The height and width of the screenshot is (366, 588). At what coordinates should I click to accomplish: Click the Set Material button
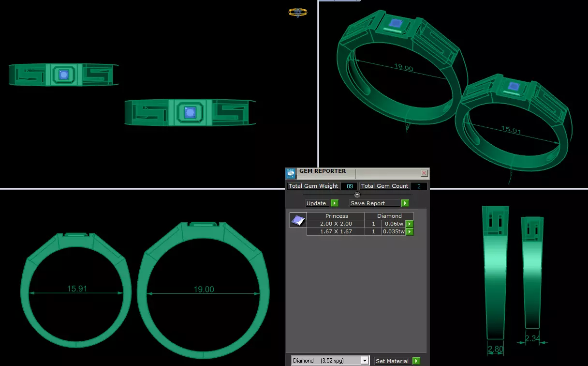coord(393,361)
